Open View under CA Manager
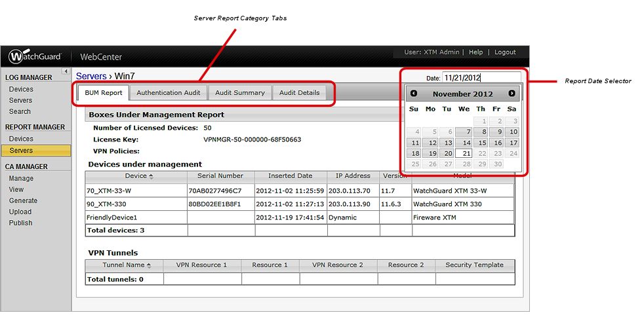The width and height of the screenshot is (644, 317). [x=16, y=189]
